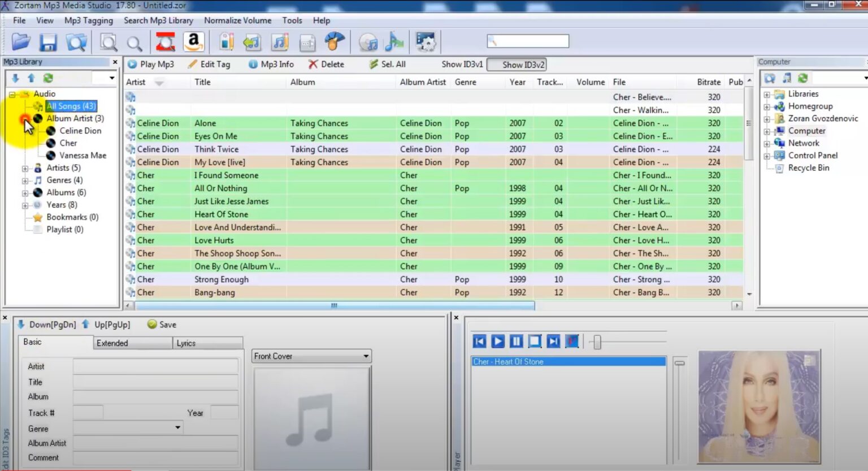Expand the Genres (4) node
The image size is (868, 471).
pyautogui.click(x=25, y=181)
